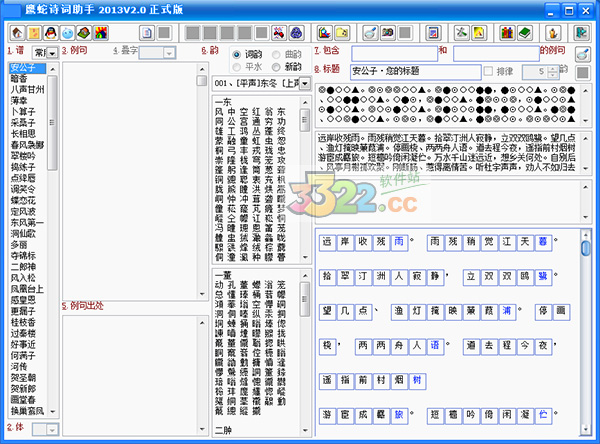This screenshot has width=600, height=444.
Task: Open the colorful bookshelf icon
Action: 507,33
